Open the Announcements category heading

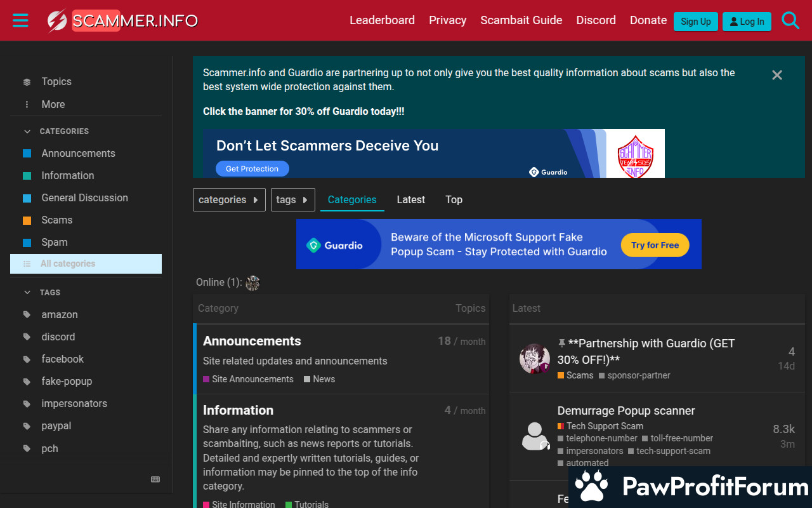point(252,341)
